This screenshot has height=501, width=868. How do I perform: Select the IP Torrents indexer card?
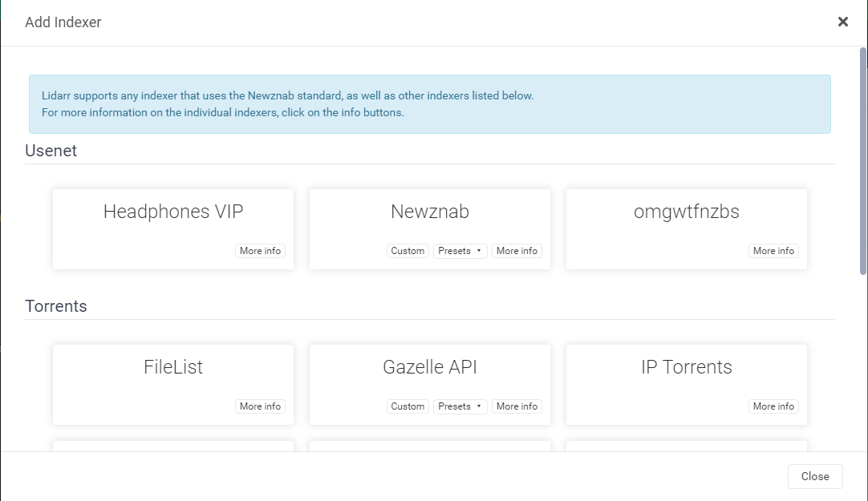tap(686, 369)
